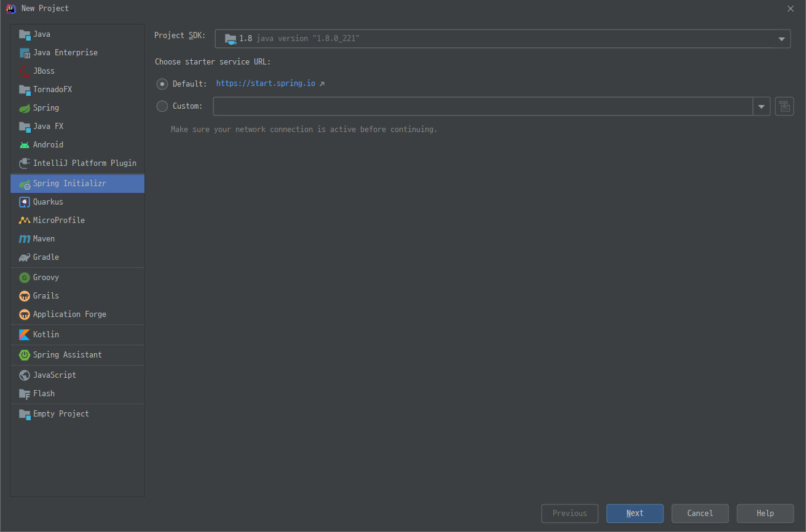Click the Cancel button
The height and width of the screenshot is (532, 806).
(x=700, y=514)
